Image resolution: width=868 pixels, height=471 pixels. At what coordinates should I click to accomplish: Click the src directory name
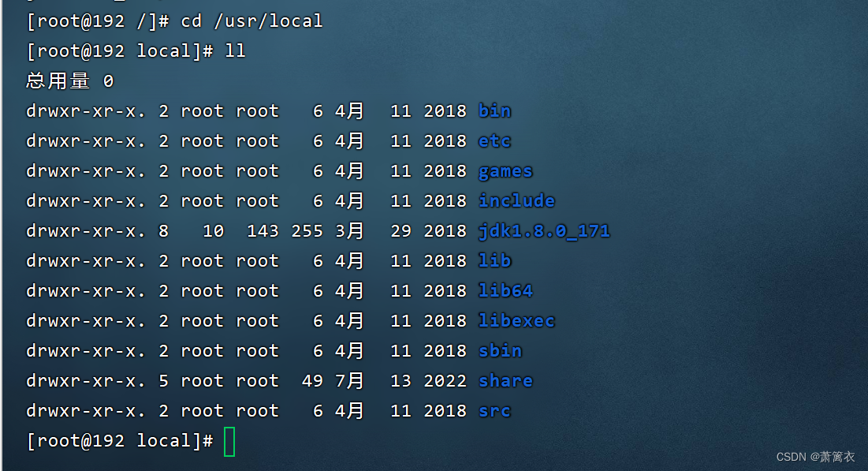(x=494, y=410)
